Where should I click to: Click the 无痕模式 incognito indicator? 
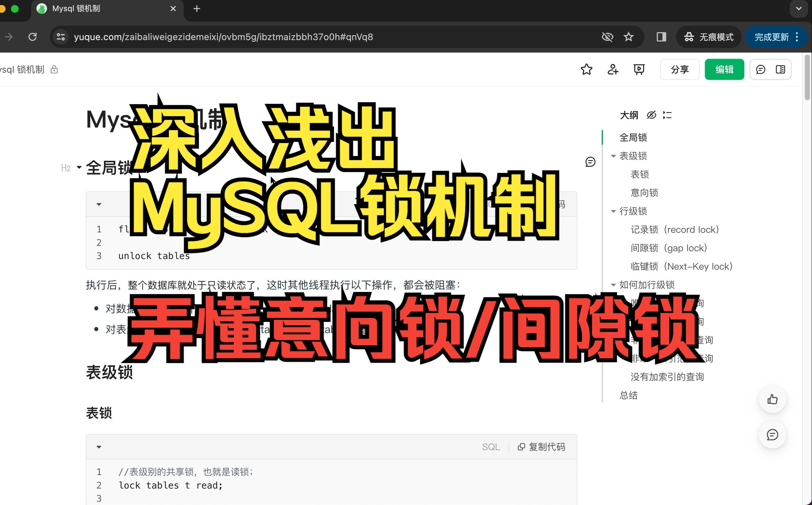[708, 37]
